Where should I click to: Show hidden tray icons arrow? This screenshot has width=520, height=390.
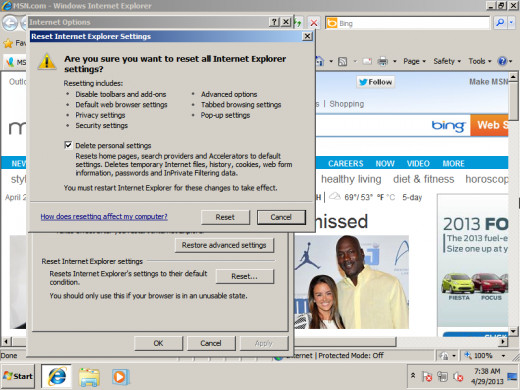click(413, 375)
